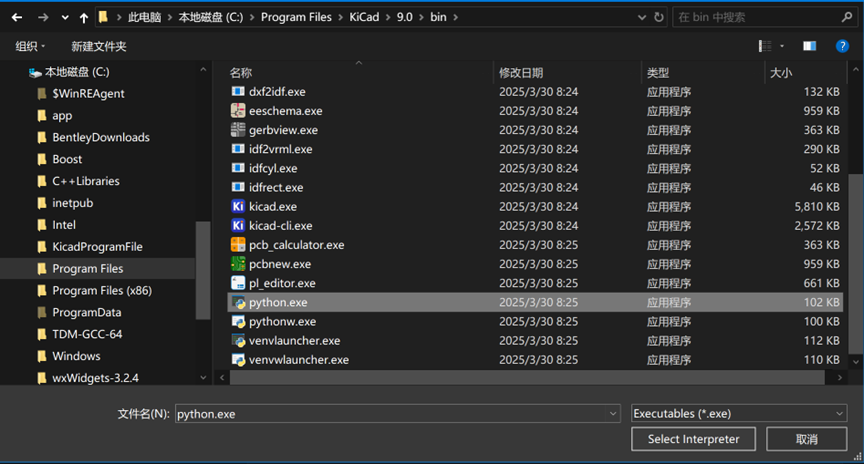Click the pl_editor.exe icon

[238, 283]
